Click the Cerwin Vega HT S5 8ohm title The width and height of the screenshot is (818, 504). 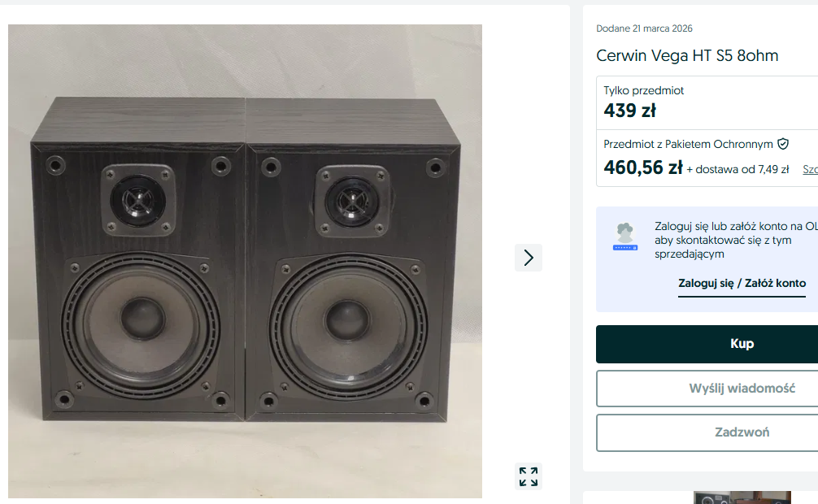coord(687,55)
